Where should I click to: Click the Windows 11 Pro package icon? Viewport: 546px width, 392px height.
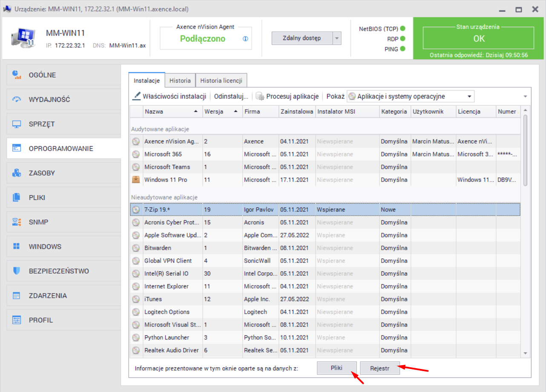(136, 180)
